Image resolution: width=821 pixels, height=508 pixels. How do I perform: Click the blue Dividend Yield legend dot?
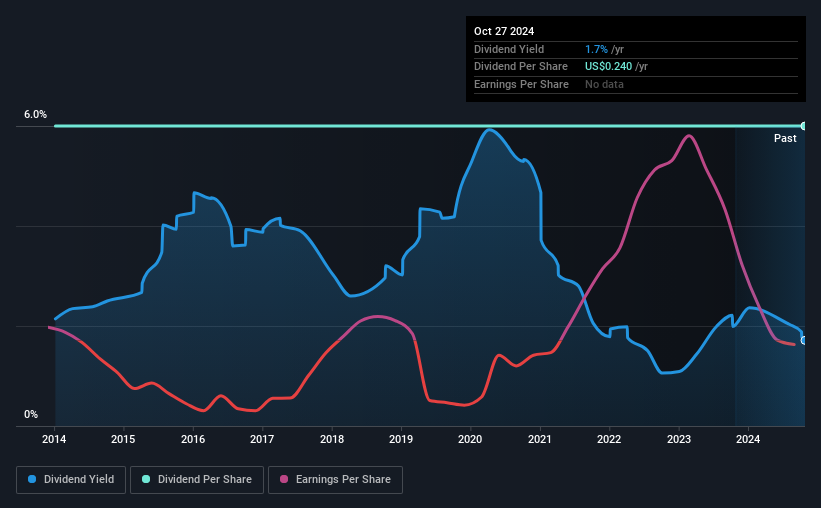coord(32,479)
